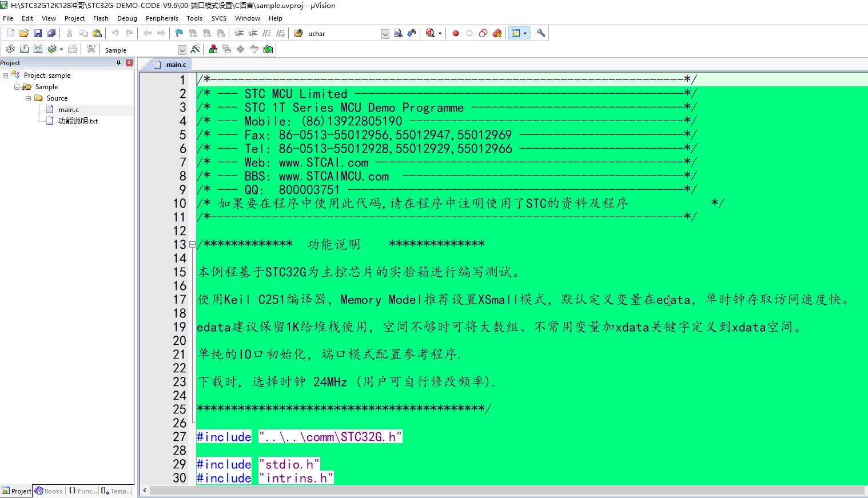Open the Debug menu
The height and width of the screenshot is (498, 868).
click(128, 18)
